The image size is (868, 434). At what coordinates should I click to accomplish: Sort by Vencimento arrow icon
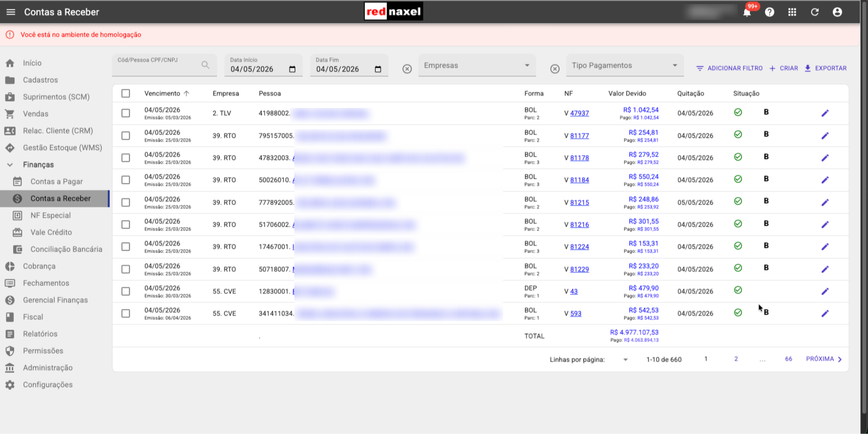[186, 93]
